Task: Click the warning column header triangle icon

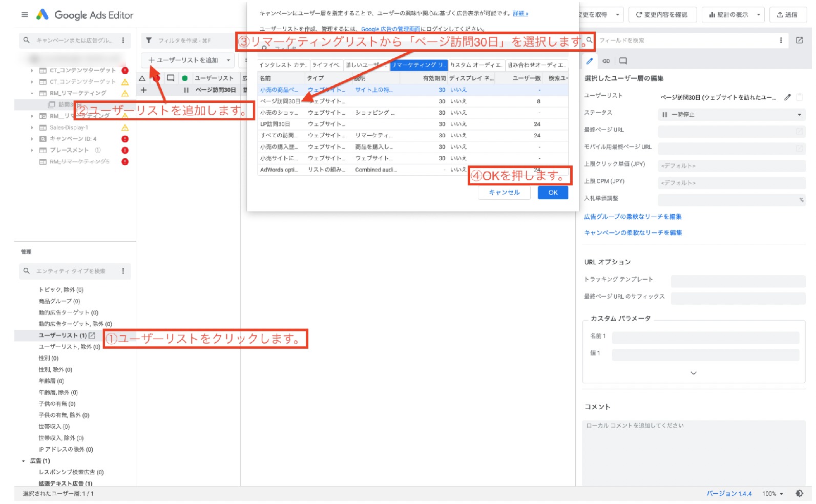Action: [x=142, y=78]
